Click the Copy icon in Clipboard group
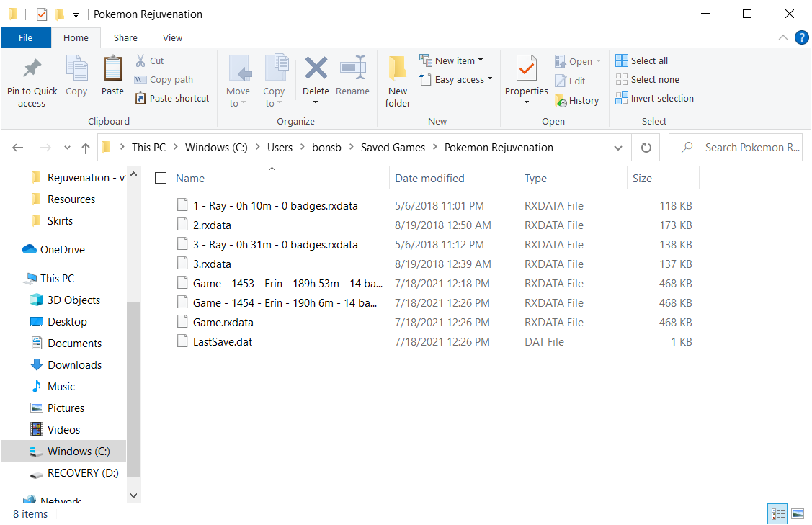The width and height of the screenshot is (812, 525). pos(76,68)
